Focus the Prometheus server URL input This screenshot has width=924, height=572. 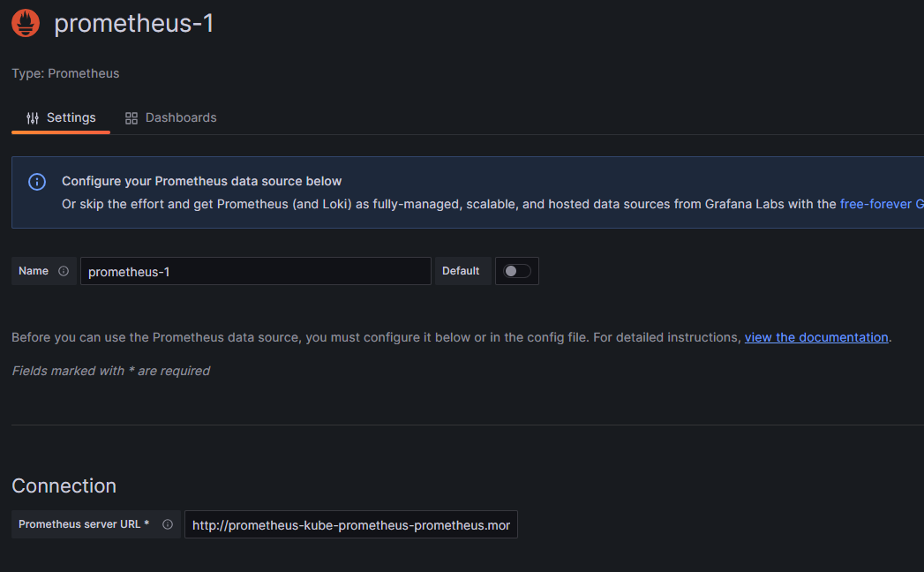coord(351,524)
